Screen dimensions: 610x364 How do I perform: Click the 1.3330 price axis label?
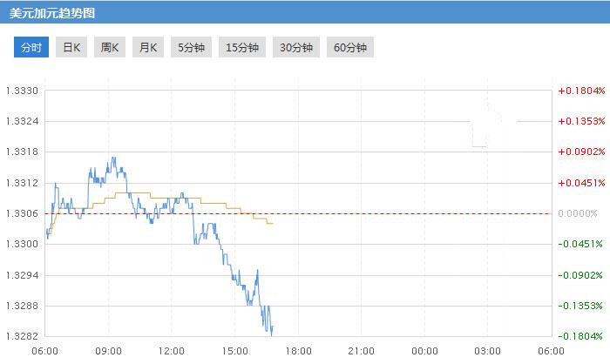coord(22,91)
